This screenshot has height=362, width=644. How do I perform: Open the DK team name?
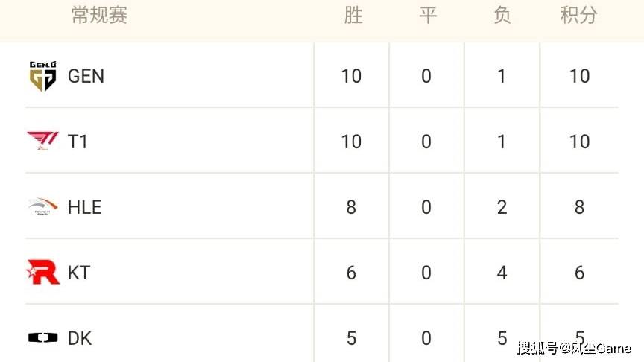point(79,338)
